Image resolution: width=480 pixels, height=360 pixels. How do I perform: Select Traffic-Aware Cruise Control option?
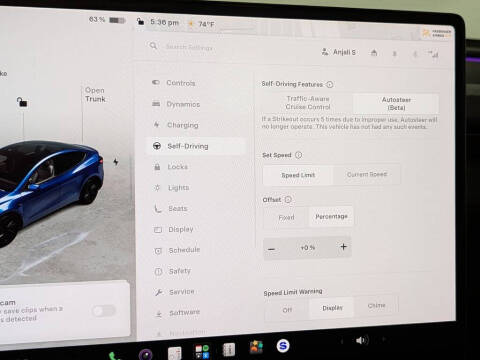click(308, 103)
